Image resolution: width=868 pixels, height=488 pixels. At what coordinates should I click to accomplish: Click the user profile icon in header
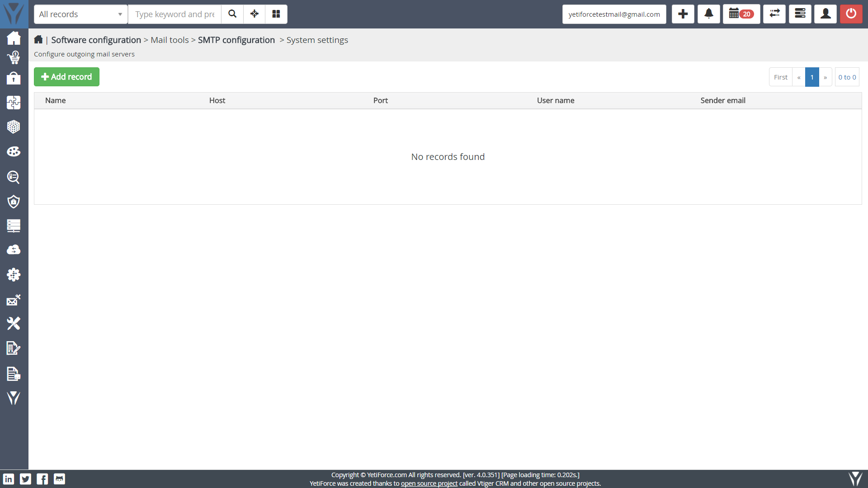pyautogui.click(x=825, y=14)
